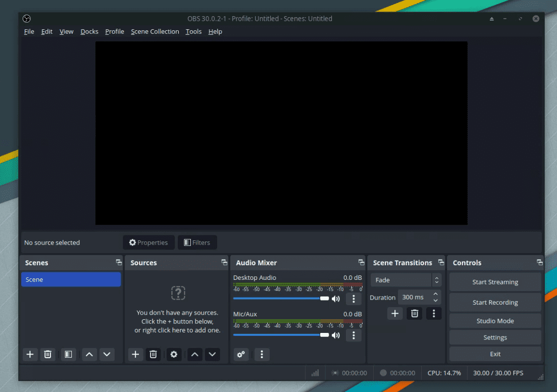557x392 pixels.
Task: Open the Docks menu
Action: click(89, 32)
